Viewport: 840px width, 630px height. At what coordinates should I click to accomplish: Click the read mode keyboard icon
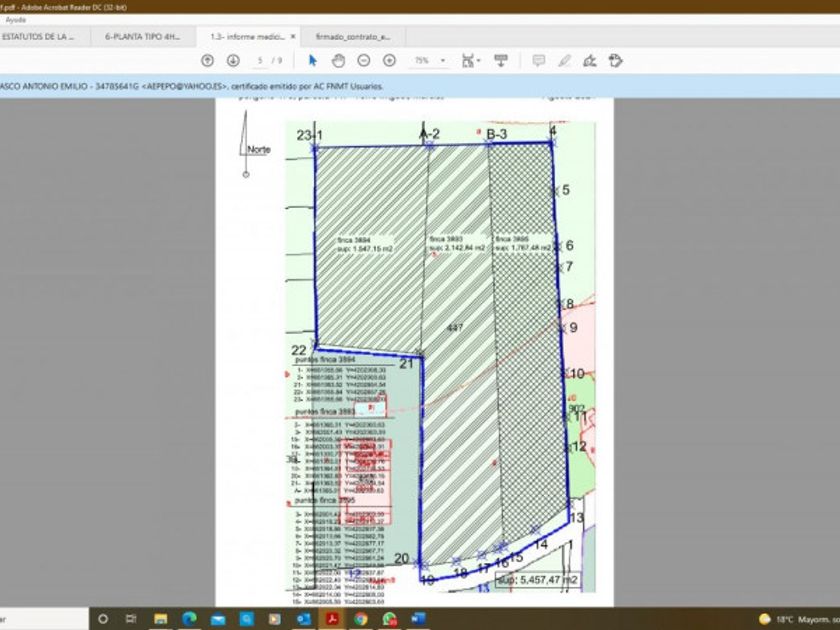point(501,61)
